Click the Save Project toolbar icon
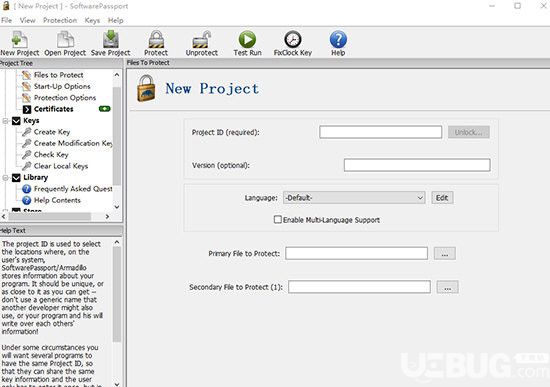 [x=110, y=39]
